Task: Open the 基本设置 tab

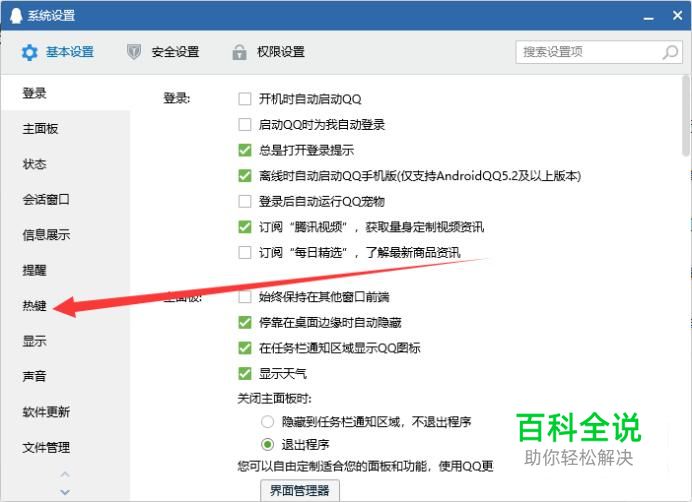Action: click(58, 52)
